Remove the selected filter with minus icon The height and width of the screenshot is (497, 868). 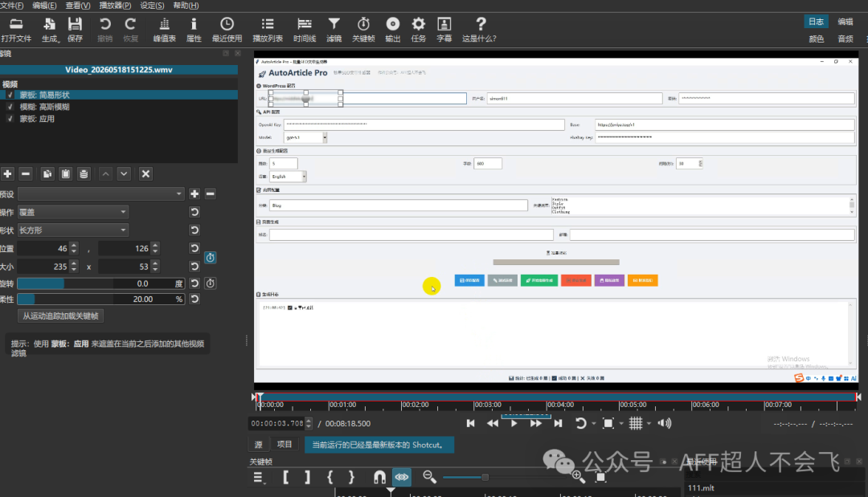(x=26, y=173)
